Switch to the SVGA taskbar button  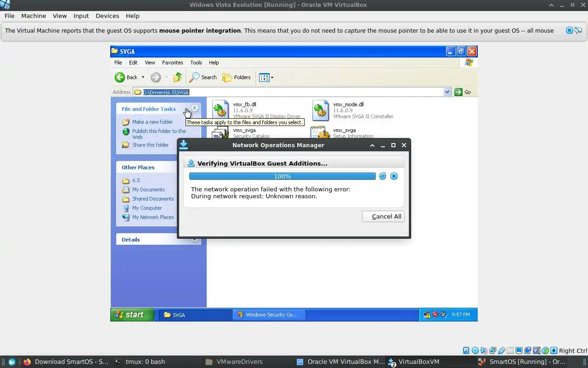tap(196, 315)
